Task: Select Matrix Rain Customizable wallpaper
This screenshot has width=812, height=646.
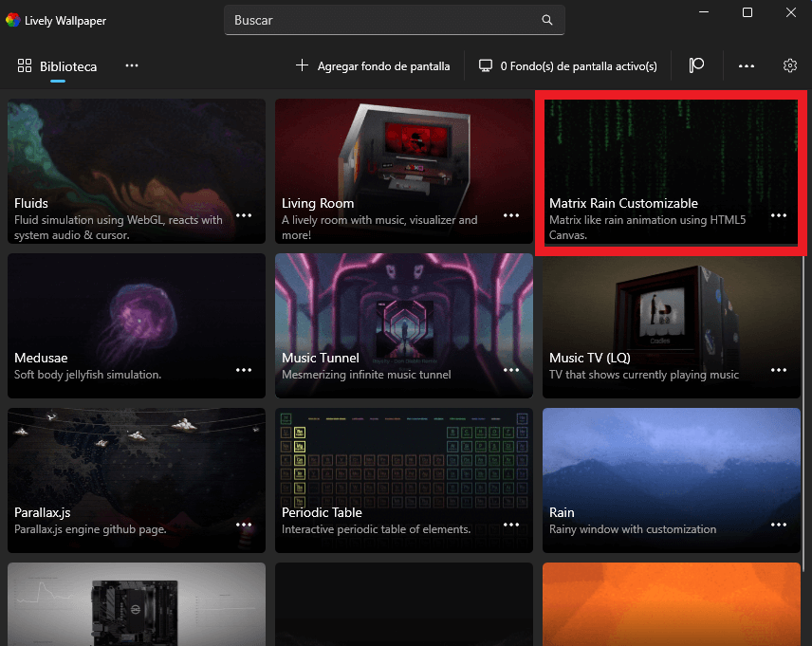Action: (672, 171)
